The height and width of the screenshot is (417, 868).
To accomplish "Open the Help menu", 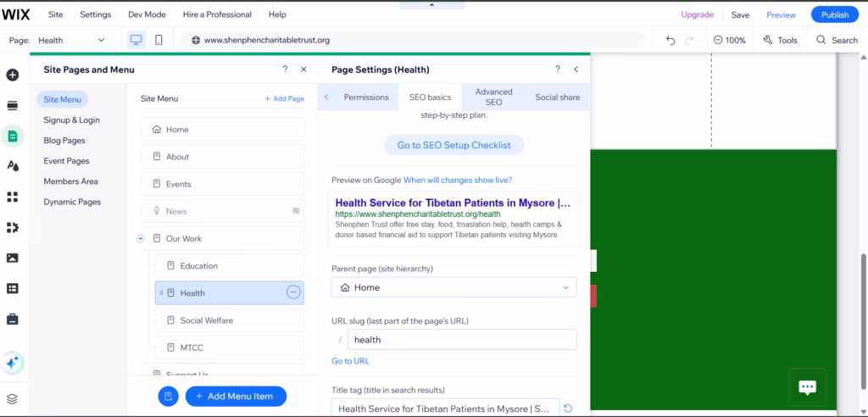I will [x=277, y=14].
